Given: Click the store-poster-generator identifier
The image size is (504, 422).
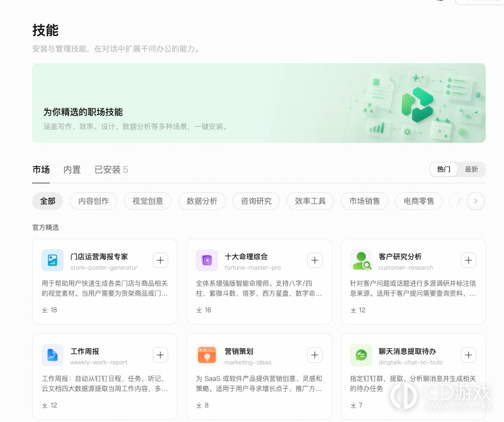Looking at the screenshot, I should [104, 267].
